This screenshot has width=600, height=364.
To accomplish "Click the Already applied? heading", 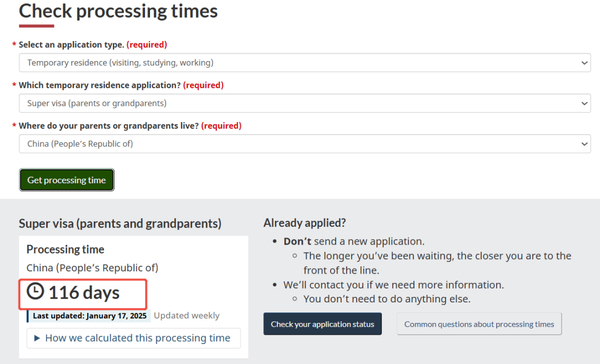I will pos(305,223).
